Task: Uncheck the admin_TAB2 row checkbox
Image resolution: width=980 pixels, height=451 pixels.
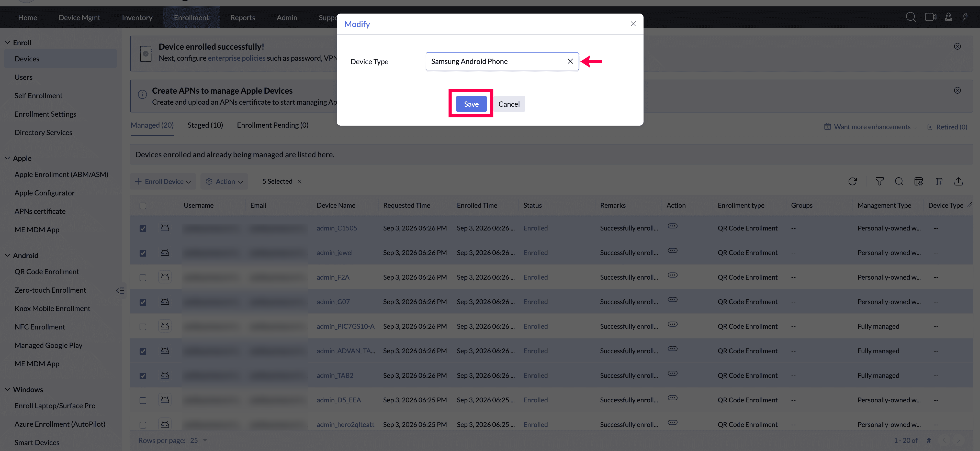Action: 143,376
